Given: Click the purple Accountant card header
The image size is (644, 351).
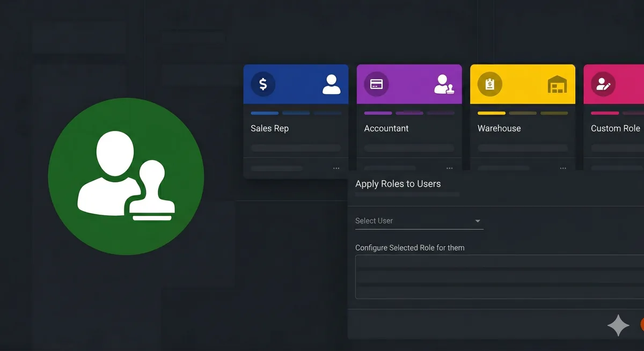Looking at the screenshot, I should click(x=409, y=84).
